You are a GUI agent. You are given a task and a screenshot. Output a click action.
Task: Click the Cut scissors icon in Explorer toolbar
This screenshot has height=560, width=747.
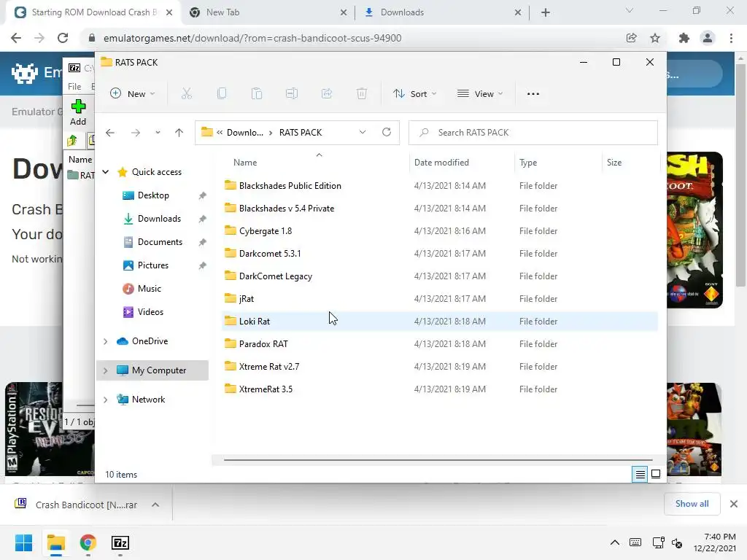[x=186, y=94]
